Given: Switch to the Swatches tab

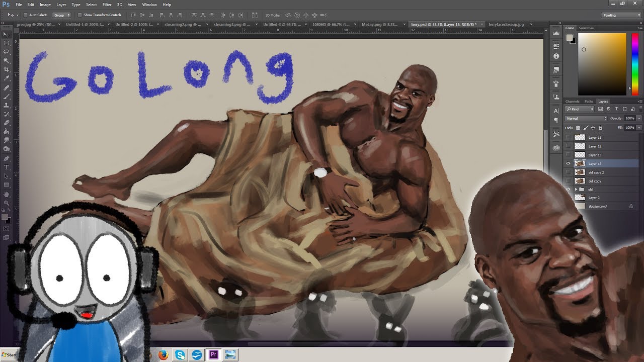Looking at the screenshot, I should 586,28.
